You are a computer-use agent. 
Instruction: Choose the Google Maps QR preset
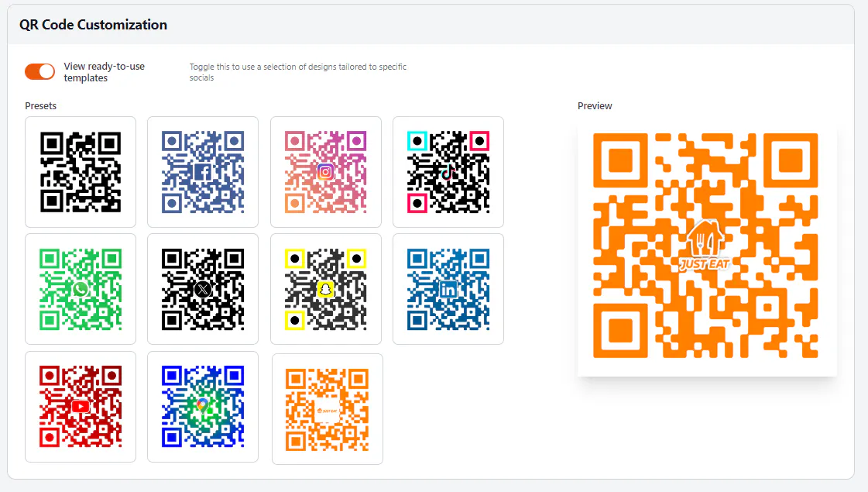(203, 407)
